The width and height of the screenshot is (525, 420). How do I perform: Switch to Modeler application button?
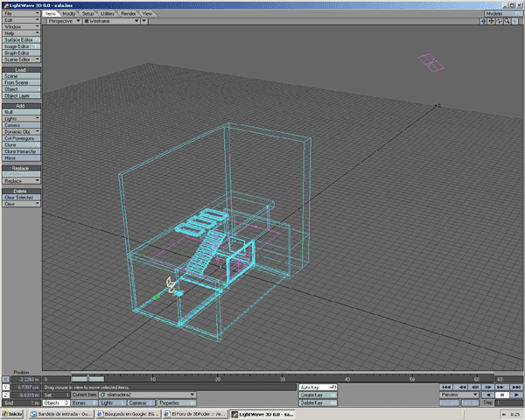coord(504,13)
